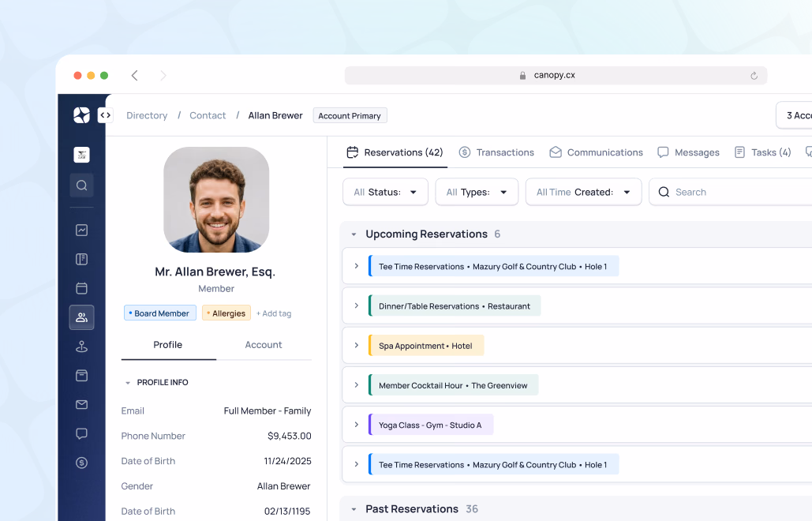Screen dimensions: 812x521
Task: Open the sidebar search icon
Action: (x=81, y=186)
